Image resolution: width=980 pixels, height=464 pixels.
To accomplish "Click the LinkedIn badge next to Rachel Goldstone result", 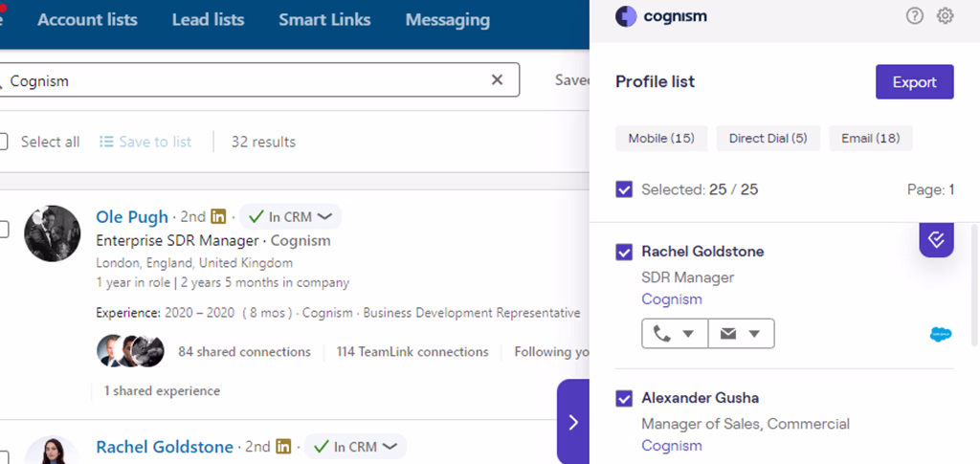I will coord(283,447).
